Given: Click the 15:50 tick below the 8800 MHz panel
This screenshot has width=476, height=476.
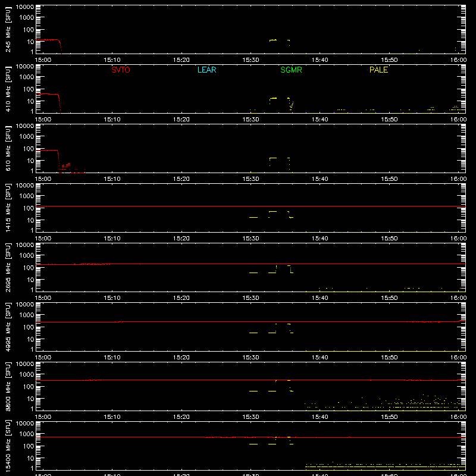Looking at the screenshot, I should tap(389, 417).
